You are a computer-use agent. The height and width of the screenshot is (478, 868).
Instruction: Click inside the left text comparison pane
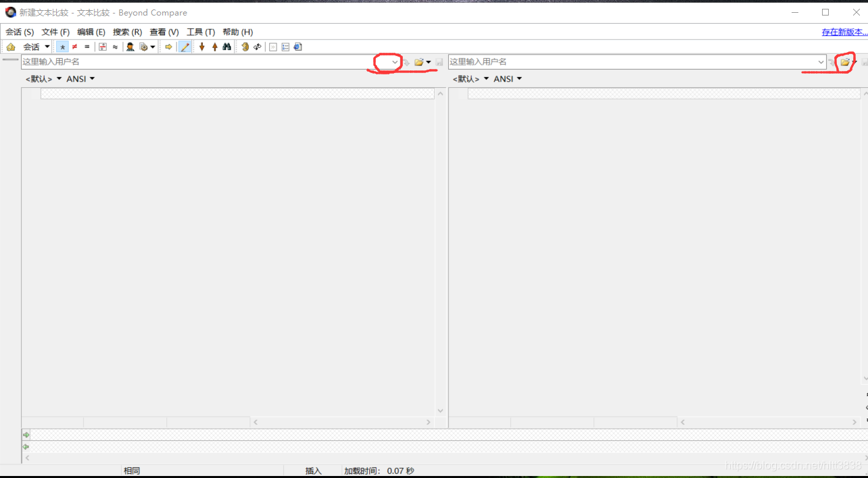pyautogui.click(x=228, y=254)
